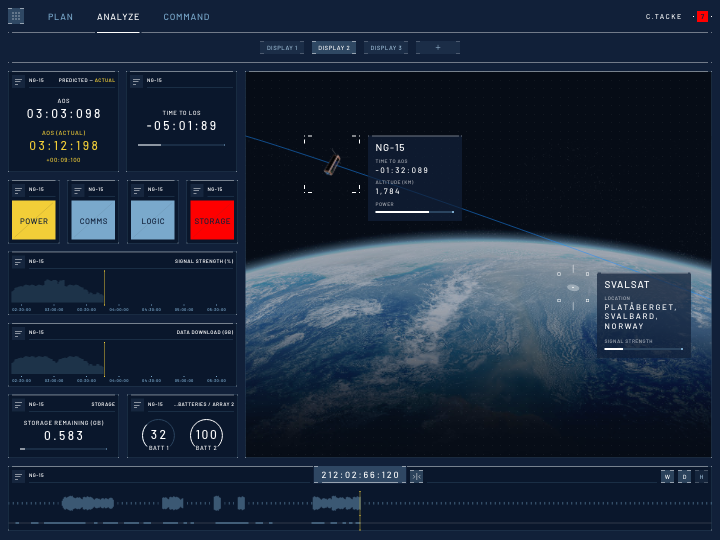Select the DISPLAY 3 tab
This screenshot has height=540, width=720.
coord(386,48)
